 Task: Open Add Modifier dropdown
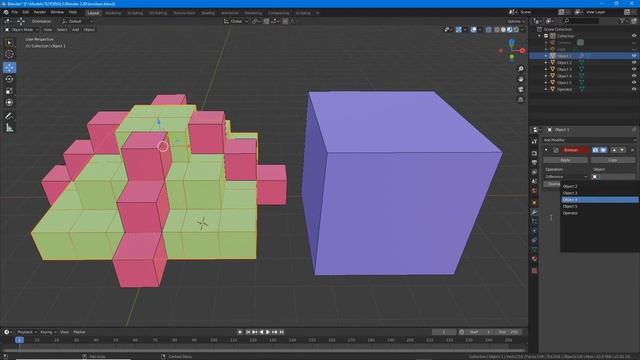[589, 140]
